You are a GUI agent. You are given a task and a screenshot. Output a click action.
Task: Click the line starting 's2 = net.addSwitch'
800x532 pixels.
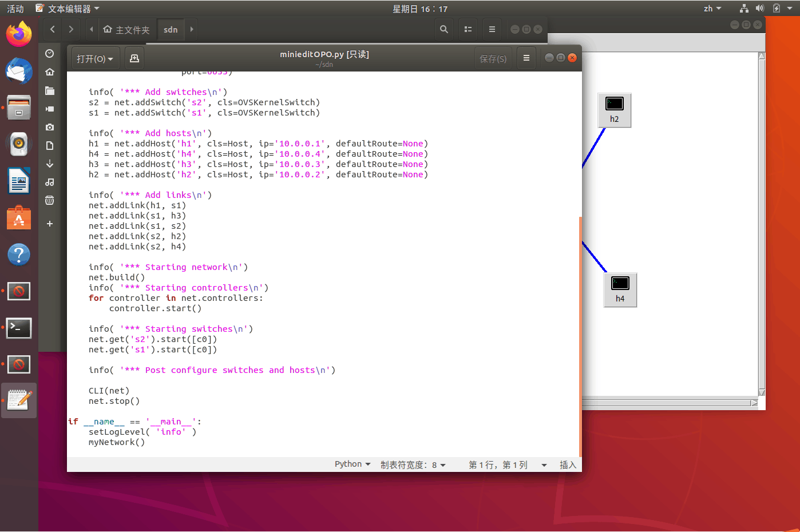point(204,102)
